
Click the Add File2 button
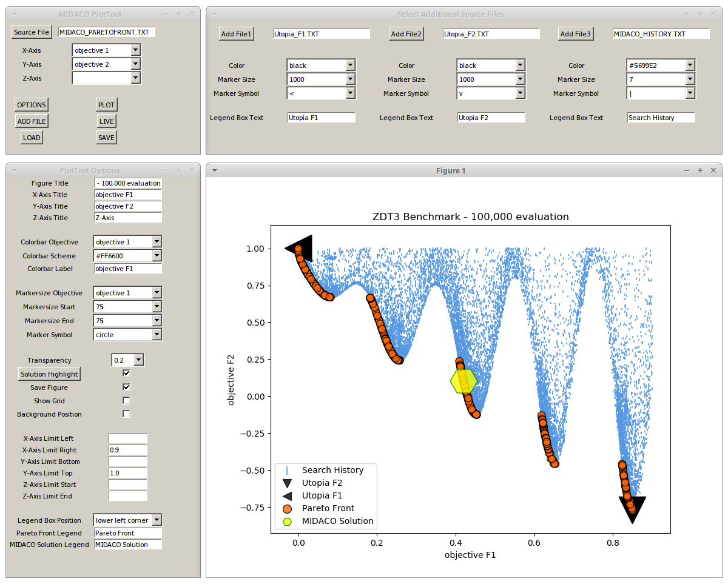click(406, 34)
